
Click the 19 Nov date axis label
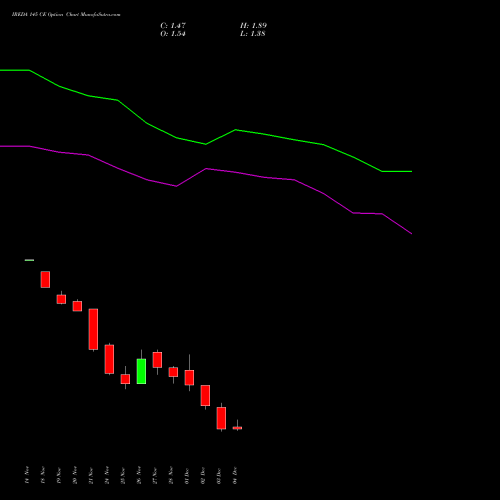tap(59, 475)
